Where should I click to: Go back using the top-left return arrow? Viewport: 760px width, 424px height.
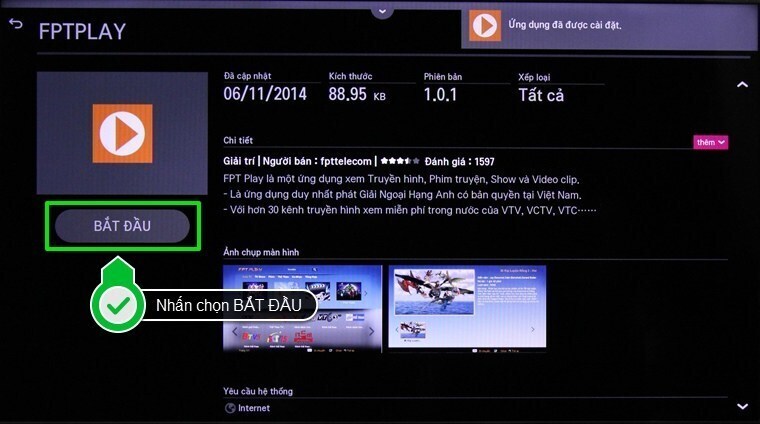15,24
